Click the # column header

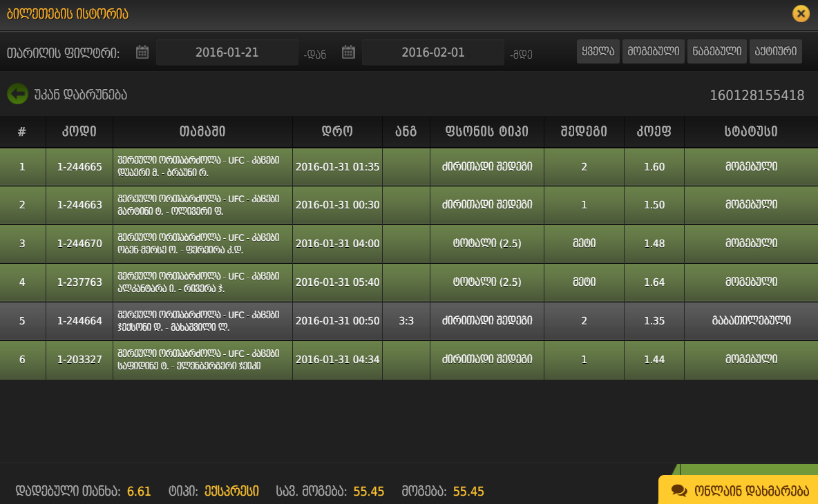tap(22, 131)
